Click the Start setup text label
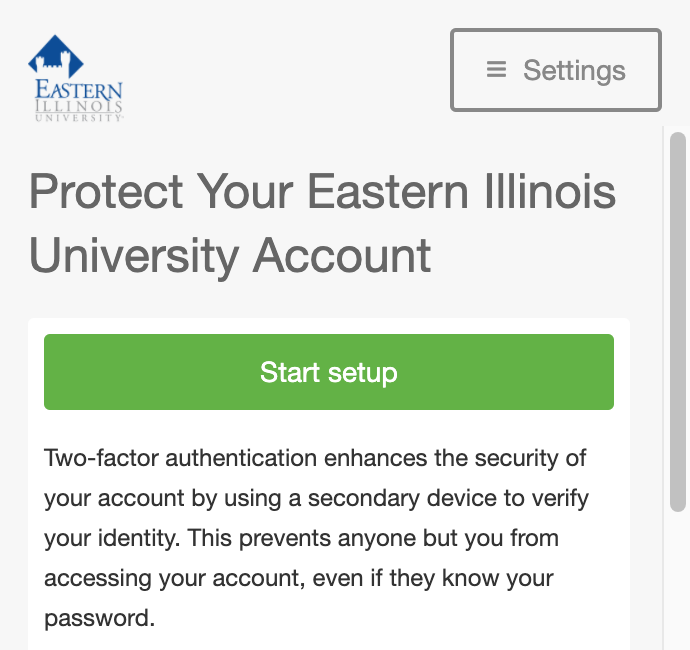690x650 pixels. click(329, 372)
